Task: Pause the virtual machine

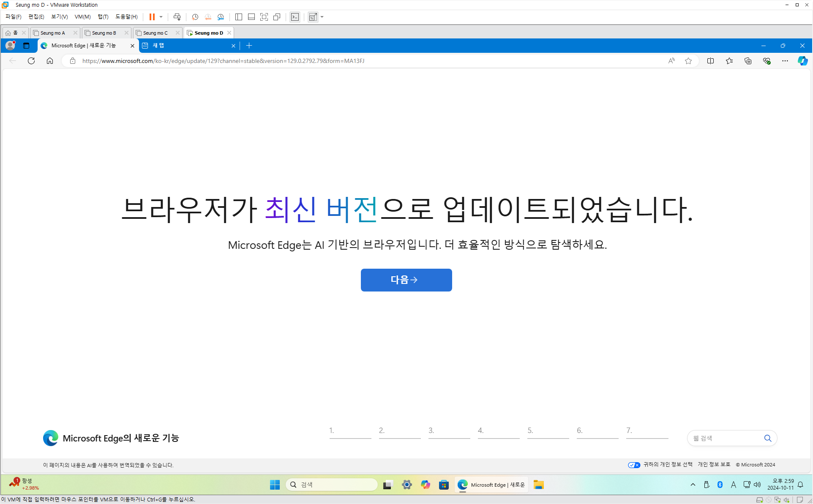Action: click(x=152, y=17)
